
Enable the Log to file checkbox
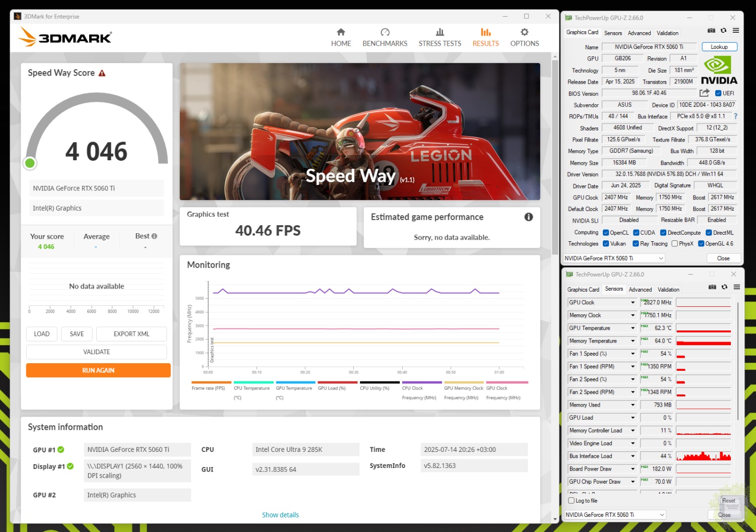click(571, 501)
